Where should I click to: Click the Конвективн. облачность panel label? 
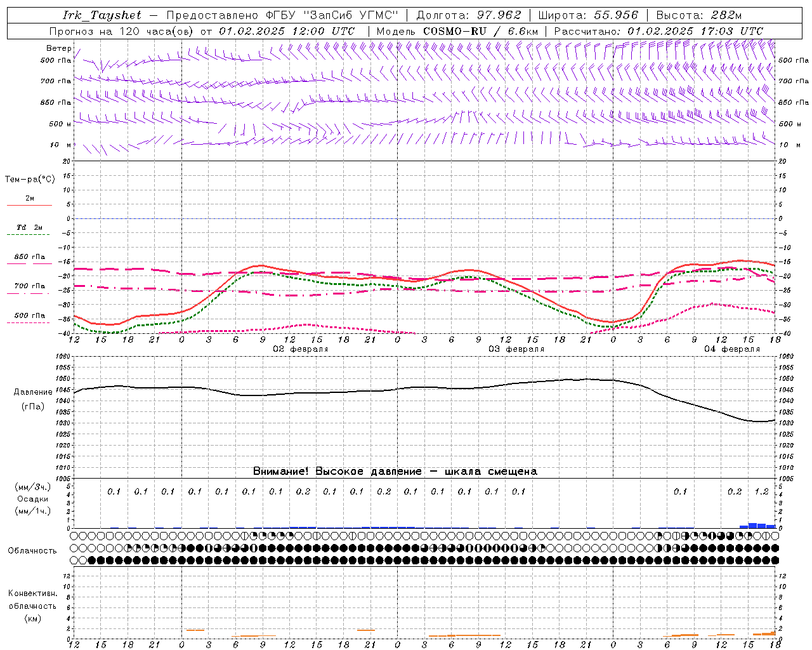click(x=32, y=606)
